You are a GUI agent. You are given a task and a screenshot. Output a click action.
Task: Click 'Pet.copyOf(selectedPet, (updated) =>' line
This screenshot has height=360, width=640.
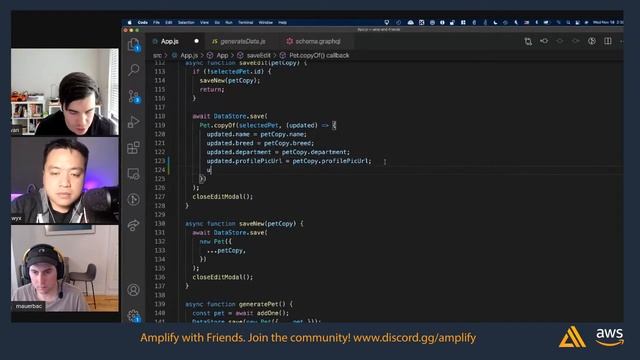tap(268, 125)
